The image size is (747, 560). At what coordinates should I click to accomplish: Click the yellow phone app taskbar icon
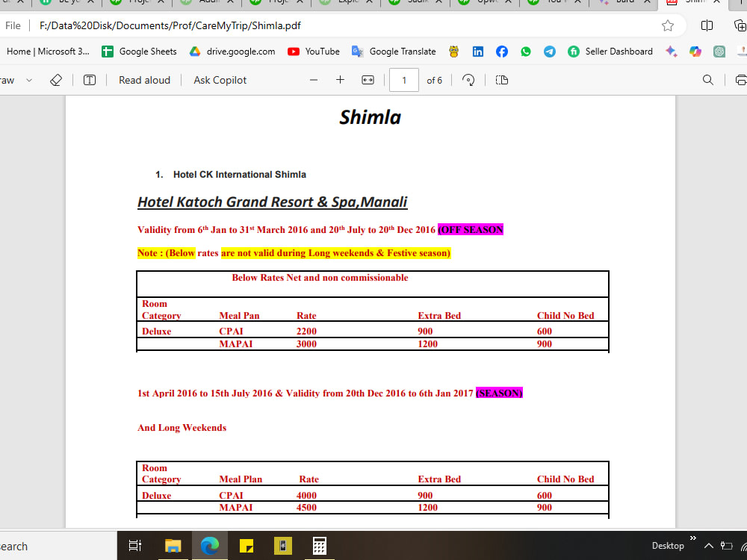pyautogui.click(x=283, y=546)
